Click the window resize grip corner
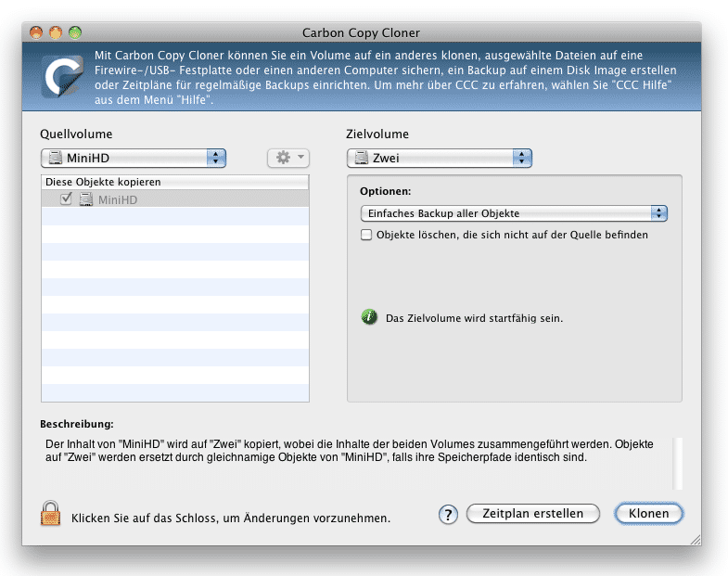Image resolution: width=728 pixels, height=576 pixels. coord(695,539)
